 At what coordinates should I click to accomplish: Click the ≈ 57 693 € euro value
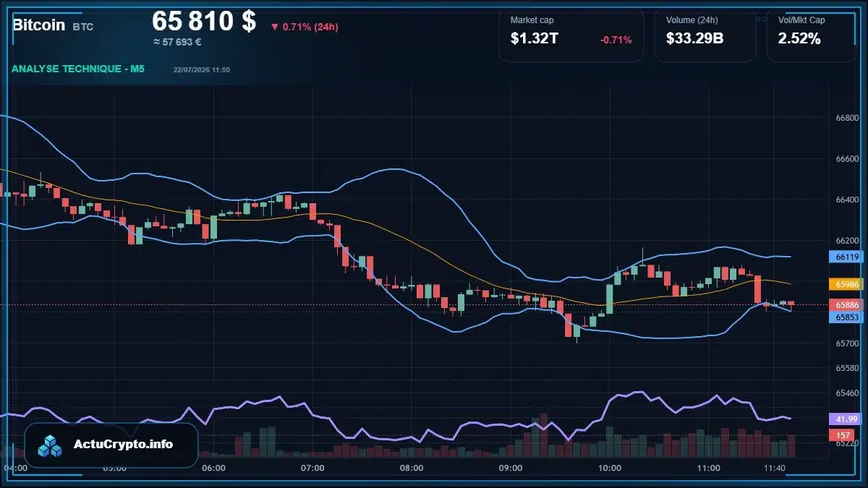(177, 43)
